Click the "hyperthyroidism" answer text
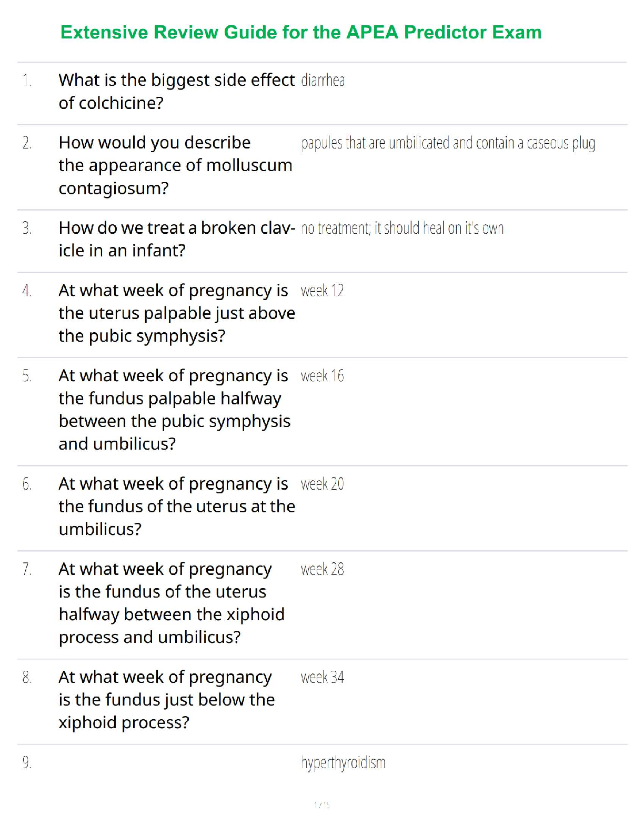The width and height of the screenshot is (644, 834). point(343,763)
